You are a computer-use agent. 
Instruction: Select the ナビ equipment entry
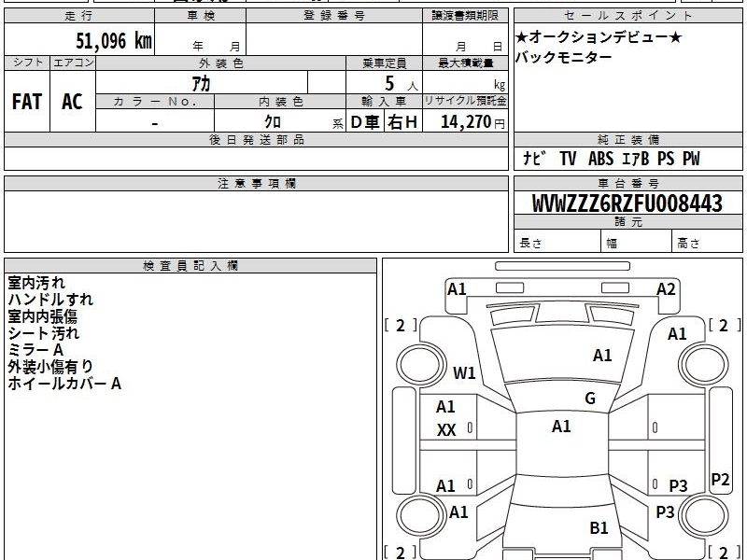(533, 158)
